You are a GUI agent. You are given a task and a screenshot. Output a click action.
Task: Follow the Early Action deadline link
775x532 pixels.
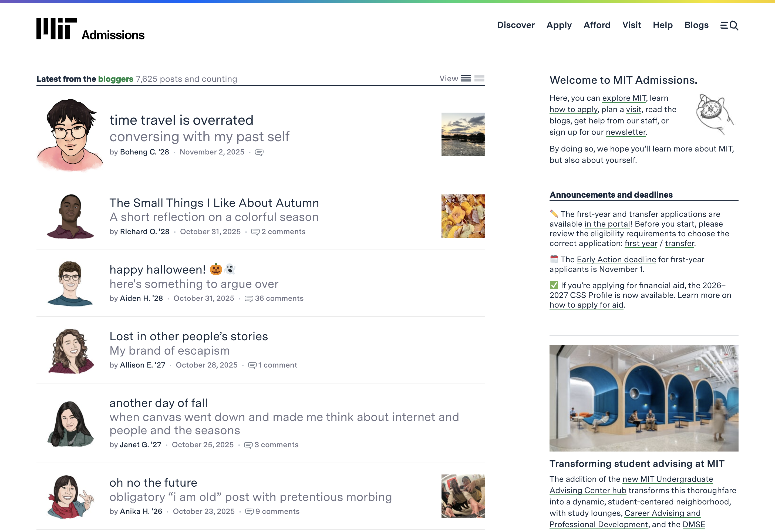pos(616,260)
